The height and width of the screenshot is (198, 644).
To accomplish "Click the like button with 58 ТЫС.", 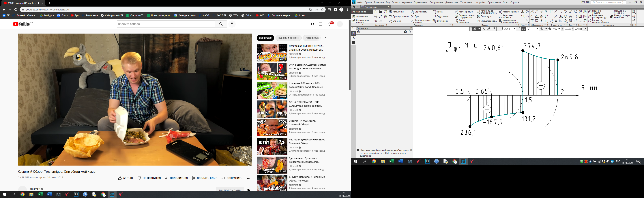I will 126,178.
